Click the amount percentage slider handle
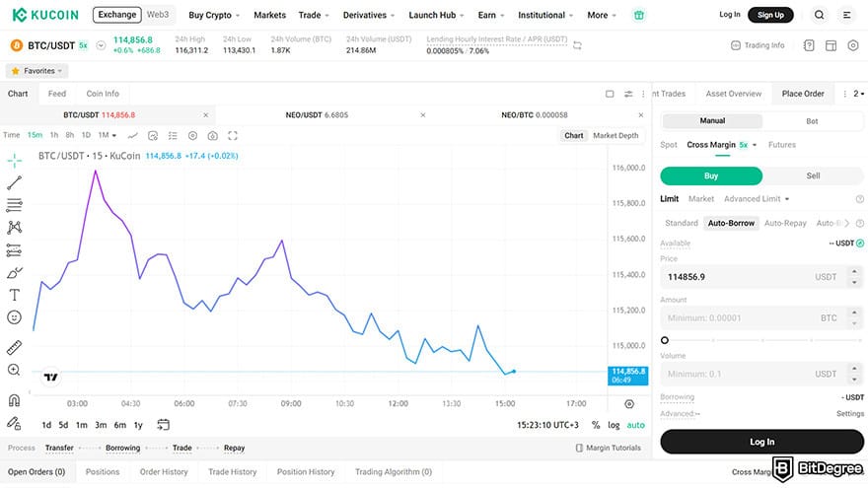Screen dimensions: 868x488 [x=665, y=340]
